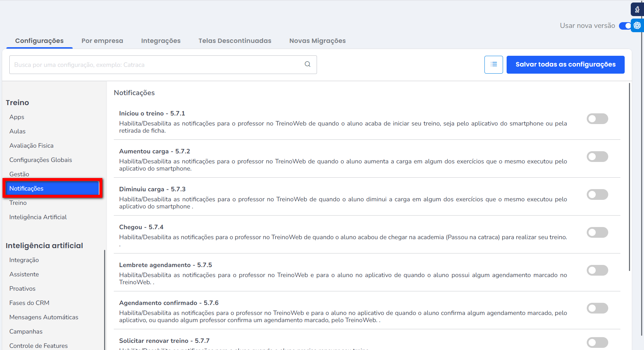The height and width of the screenshot is (350, 644).
Task: Open the accessibility icon at top right
Action: (x=637, y=10)
